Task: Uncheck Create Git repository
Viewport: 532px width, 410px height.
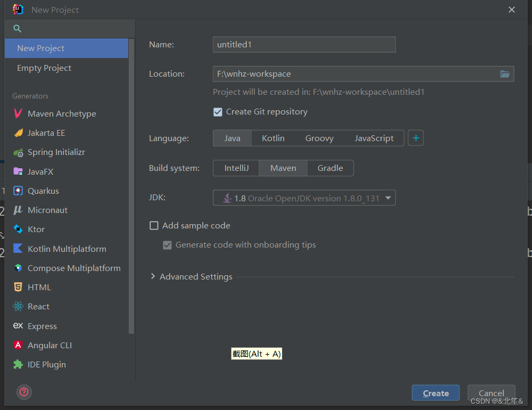Action: [x=218, y=112]
